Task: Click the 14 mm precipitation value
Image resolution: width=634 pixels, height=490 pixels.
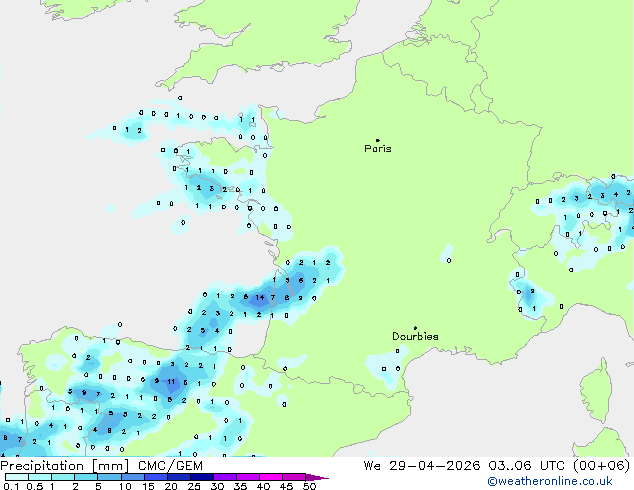Action: 260,298
